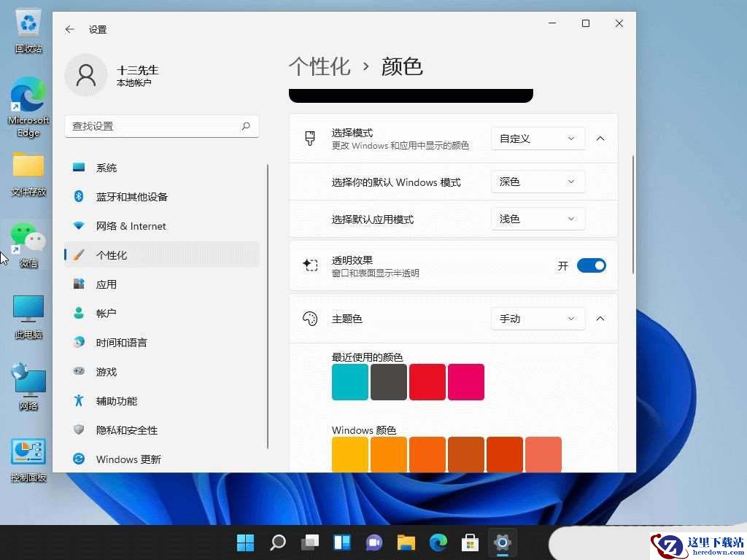Screen dimensions: 747x560
Task: Click the search magnifier in settings search box
Action: [246, 126]
